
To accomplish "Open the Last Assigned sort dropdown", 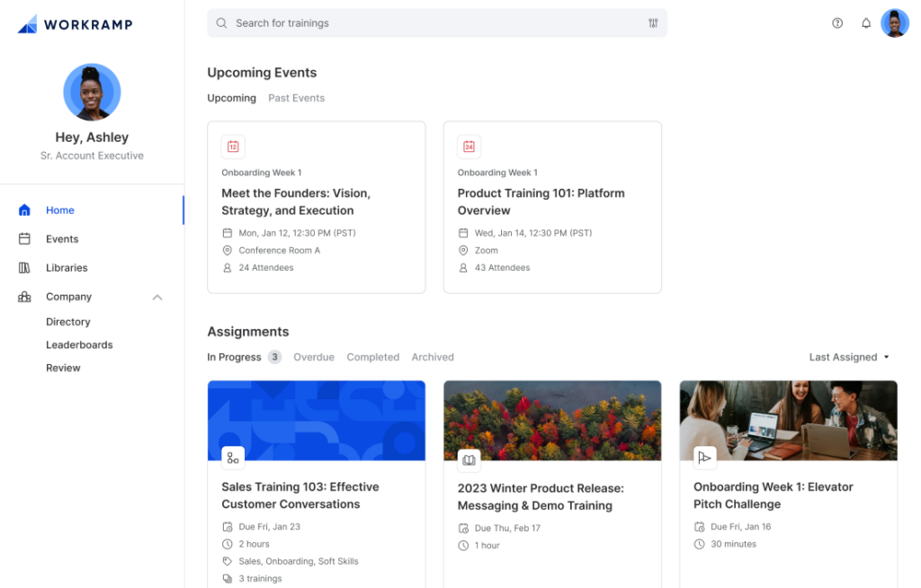I will 847,357.
